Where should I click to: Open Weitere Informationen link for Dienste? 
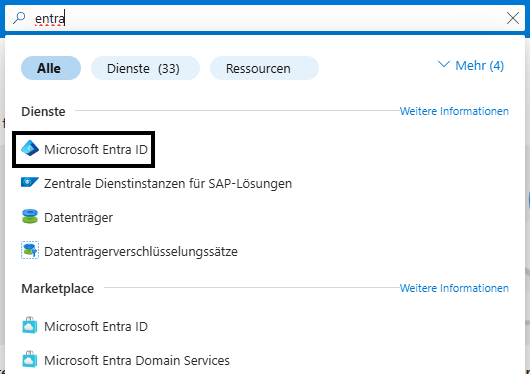coord(454,111)
